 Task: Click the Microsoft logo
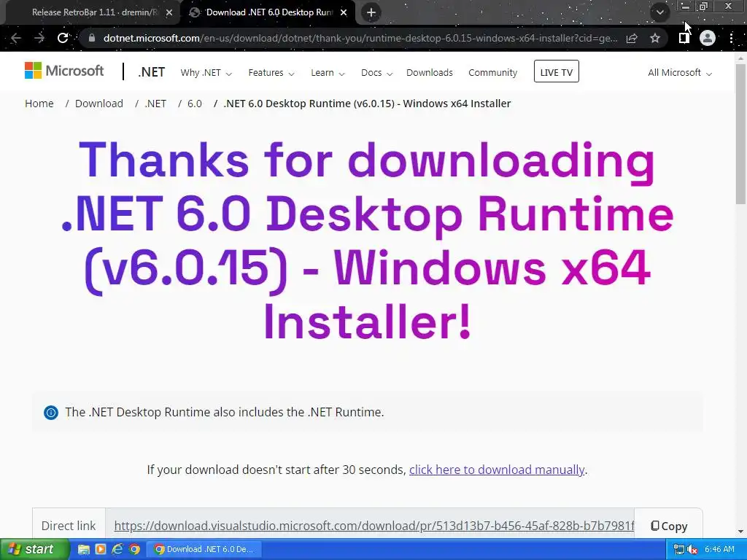point(64,71)
